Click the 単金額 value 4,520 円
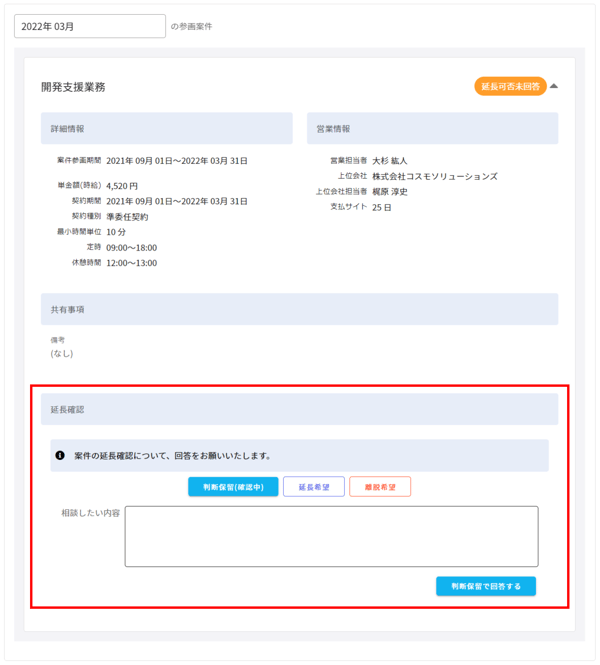The width and height of the screenshot is (600, 665). (x=122, y=185)
